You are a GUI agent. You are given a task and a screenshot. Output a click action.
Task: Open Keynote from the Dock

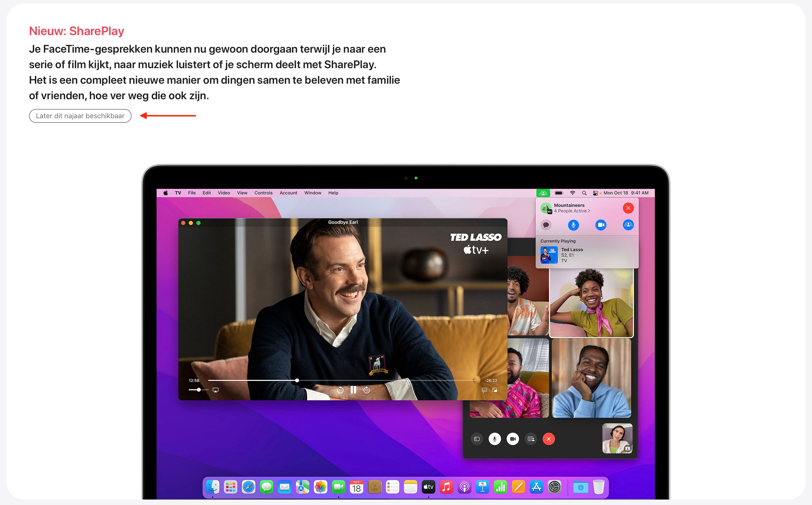(x=483, y=487)
